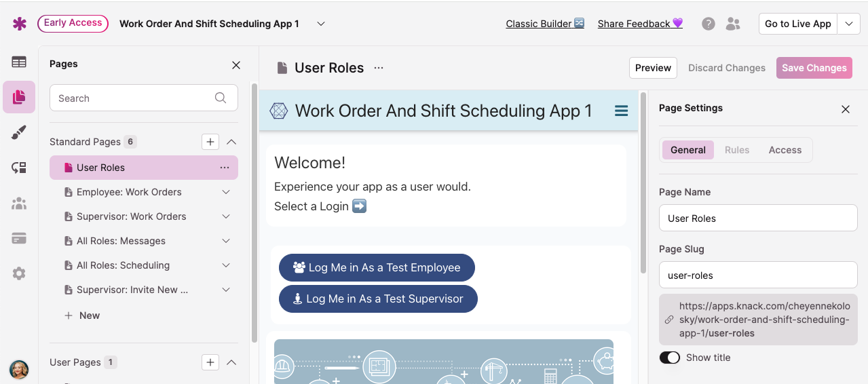The image size is (868, 384).
Task: Click Log Me in As a Test Supervisor
Action: (x=378, y=299)
